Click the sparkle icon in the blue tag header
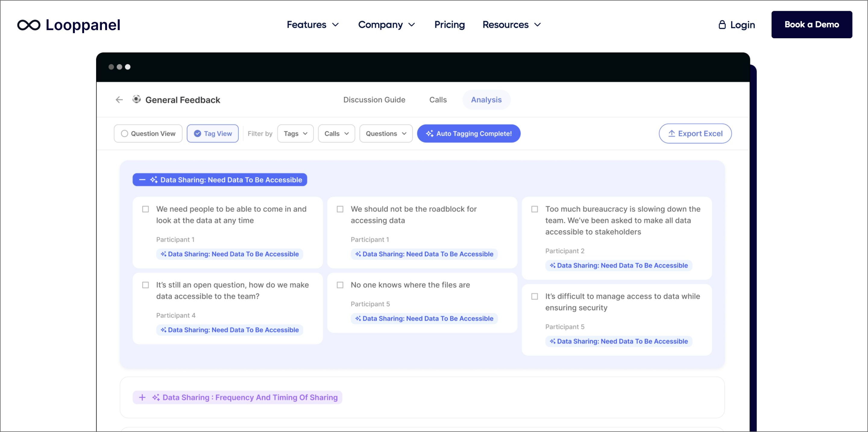 [x=154, y=180]
